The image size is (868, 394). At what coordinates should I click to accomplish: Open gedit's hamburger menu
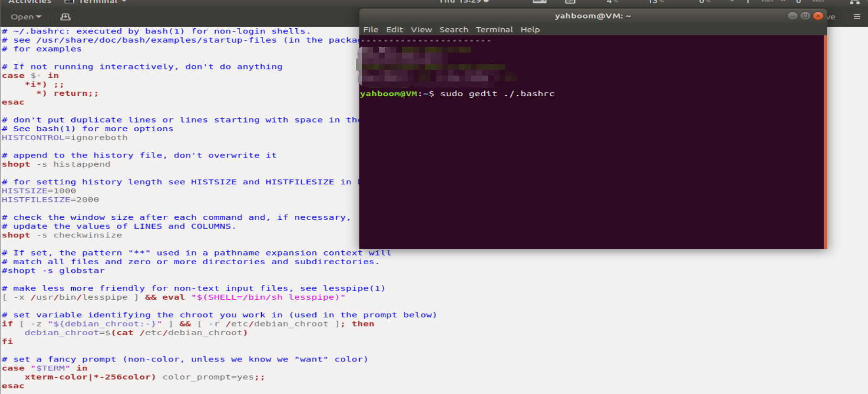pyautogui.click(x=857, y=17)
